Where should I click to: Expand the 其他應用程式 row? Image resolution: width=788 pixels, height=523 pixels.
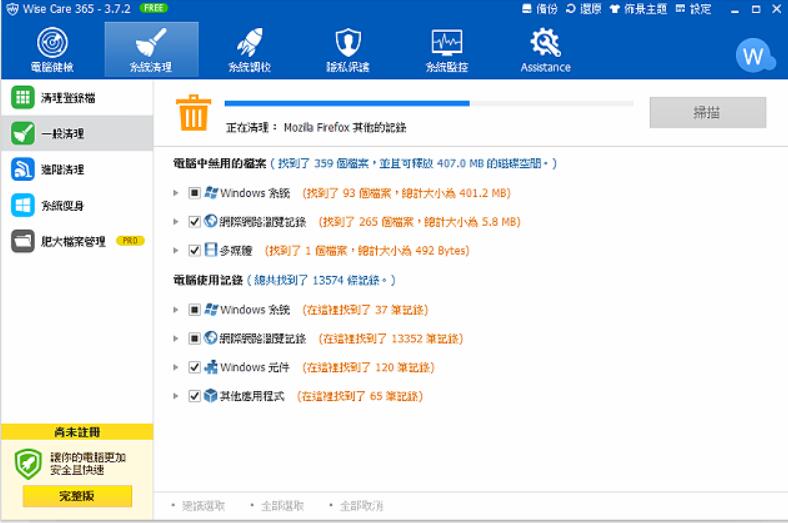(x=176, y=396)
